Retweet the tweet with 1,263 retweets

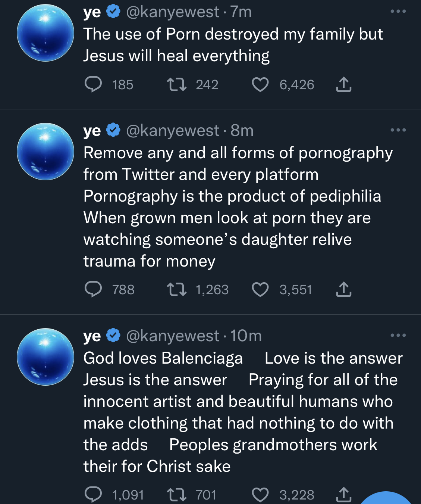pos(177,289)
